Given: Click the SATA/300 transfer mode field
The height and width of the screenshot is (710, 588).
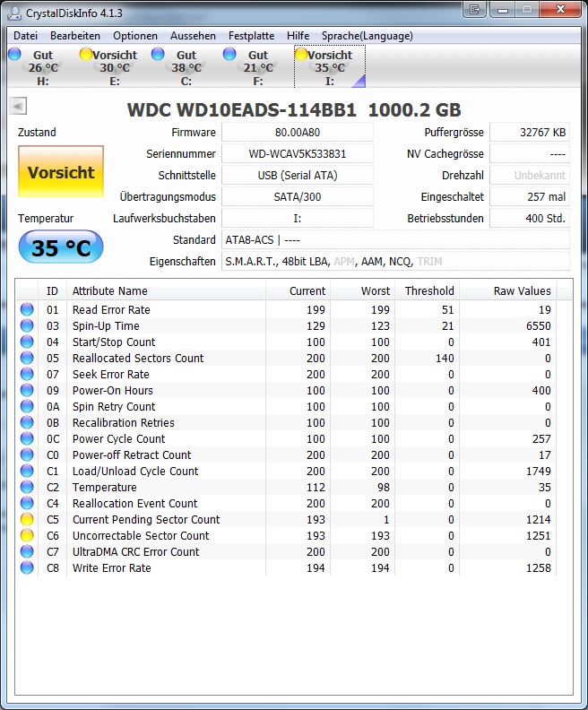Looking at the screenshot, I should 298,196.
